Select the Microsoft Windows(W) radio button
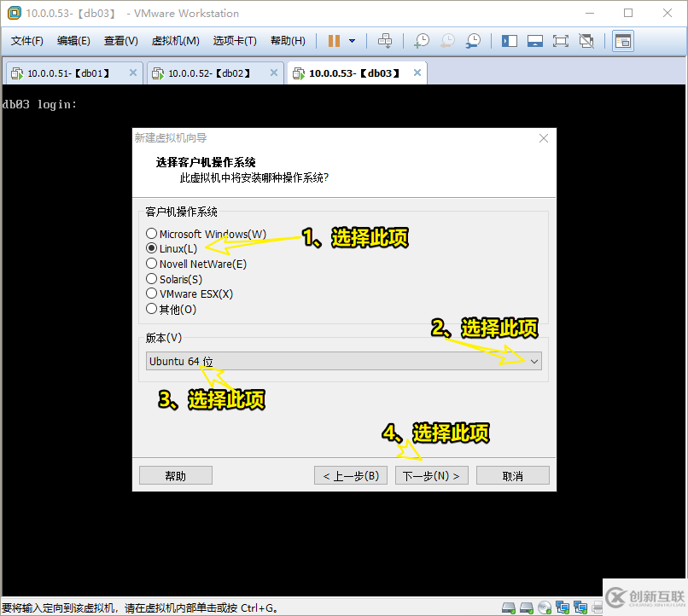The height and width of the screenshot is (616, 688). (x=151, y=233)
